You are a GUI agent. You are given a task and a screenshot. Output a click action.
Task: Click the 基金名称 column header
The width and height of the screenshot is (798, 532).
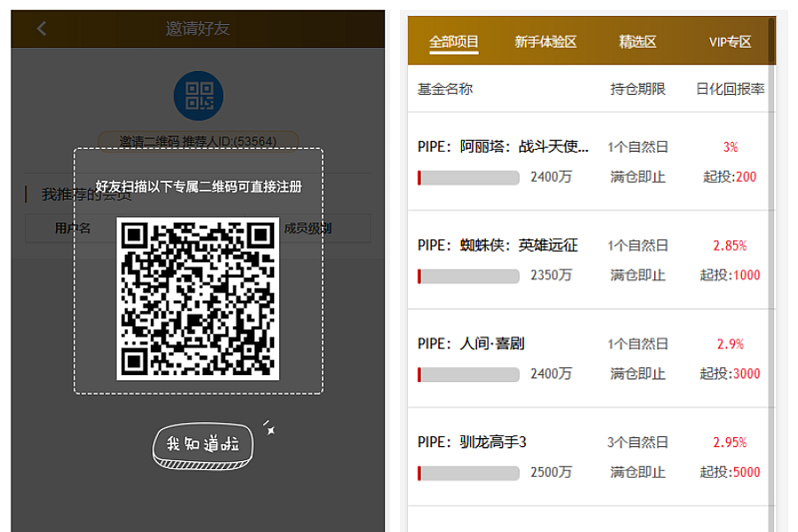click(445, 89)
